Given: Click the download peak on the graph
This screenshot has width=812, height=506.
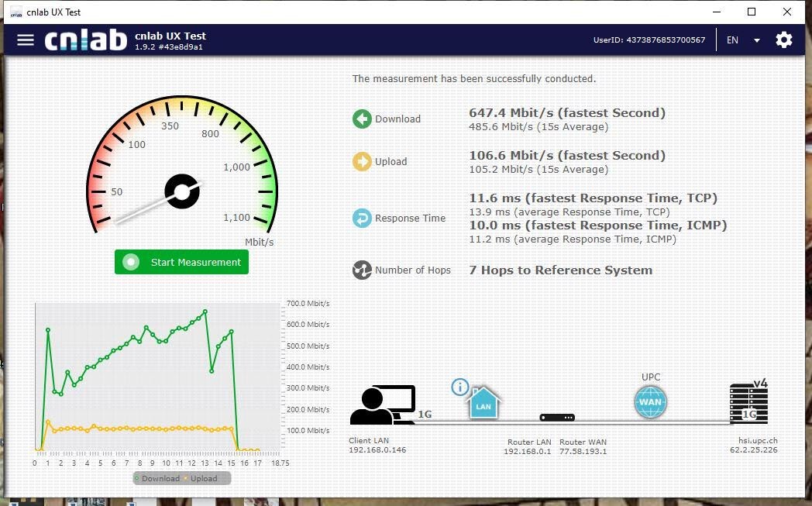Looking at the screenshot, I should coord(205,312).
